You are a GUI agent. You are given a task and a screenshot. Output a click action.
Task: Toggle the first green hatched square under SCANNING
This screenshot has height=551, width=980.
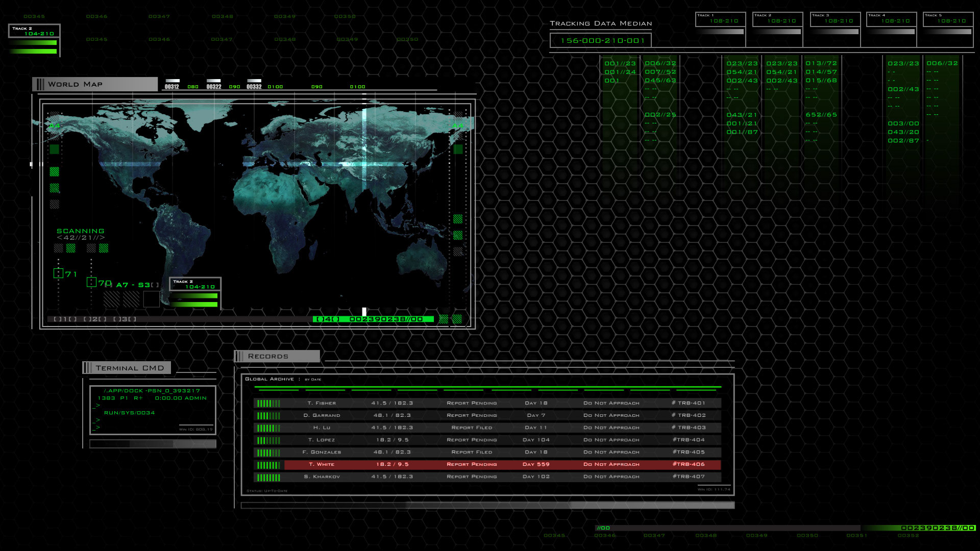[71, 248]
